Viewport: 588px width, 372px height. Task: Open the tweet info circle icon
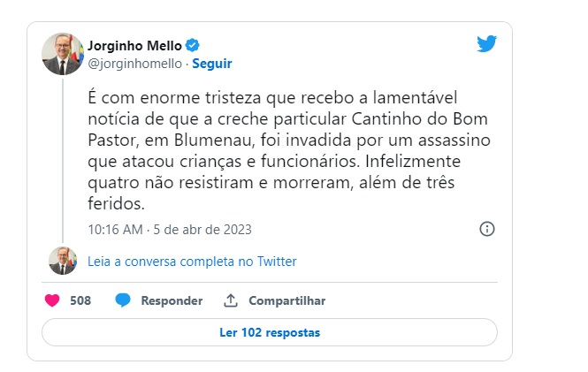[x=486, y=229]
